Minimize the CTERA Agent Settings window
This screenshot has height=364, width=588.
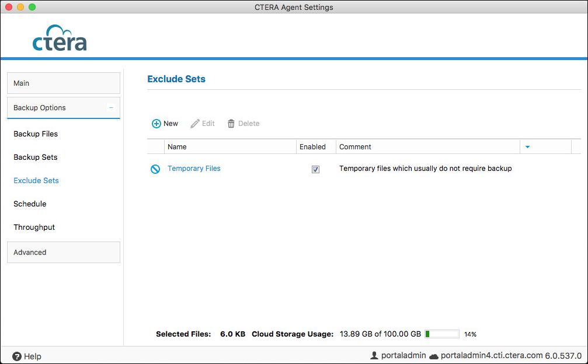tap(20, 7)
